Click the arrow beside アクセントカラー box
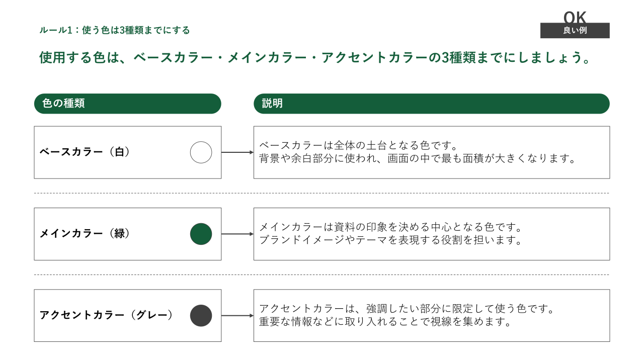 (237, 316)
